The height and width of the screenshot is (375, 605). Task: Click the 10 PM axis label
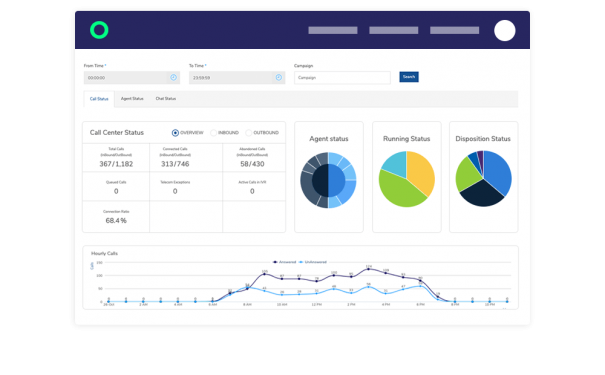(x=490, y=305)
